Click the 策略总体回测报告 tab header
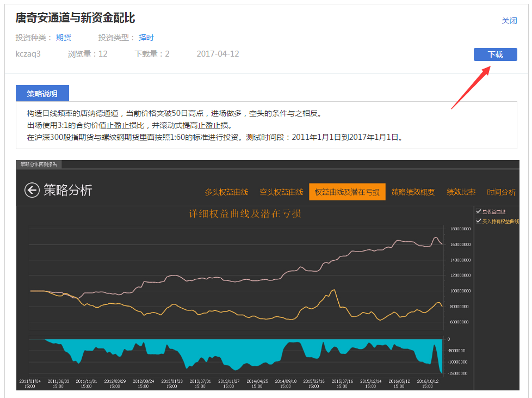 coord(39,164)
